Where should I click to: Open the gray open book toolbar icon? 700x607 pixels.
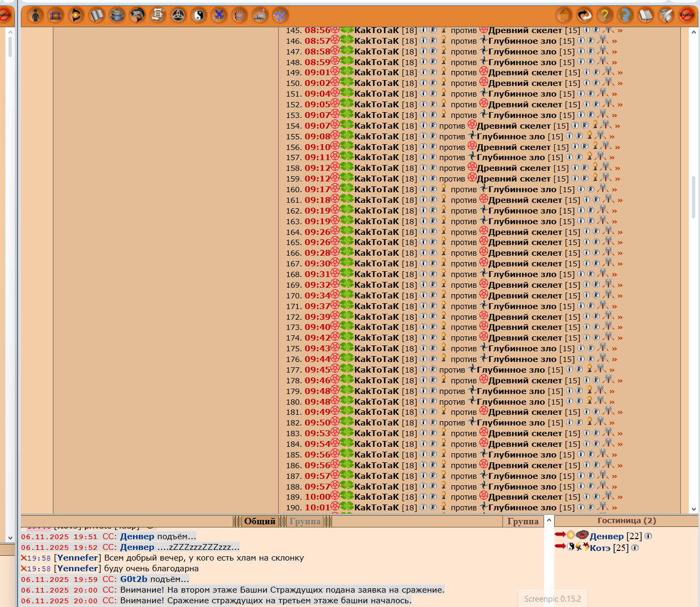(97, 15)
